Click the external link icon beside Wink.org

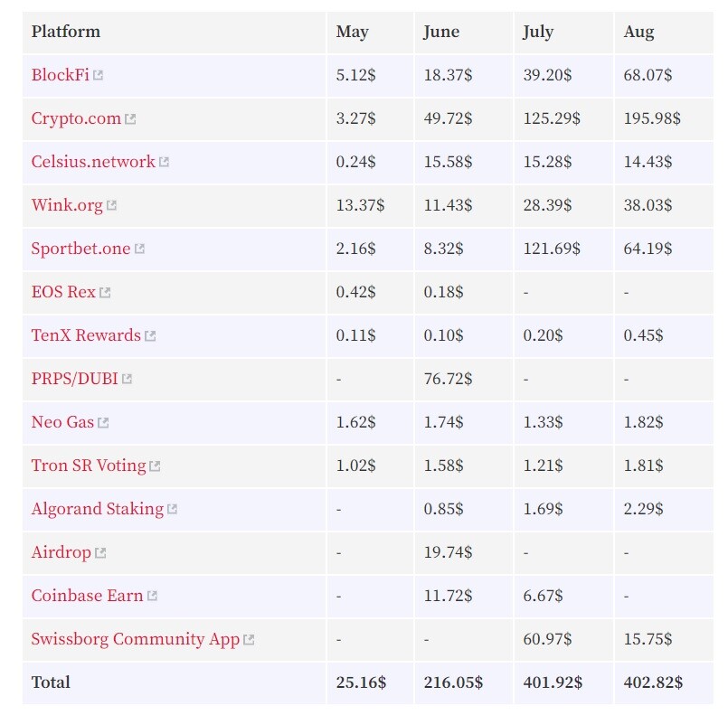(x=111, y=205)
